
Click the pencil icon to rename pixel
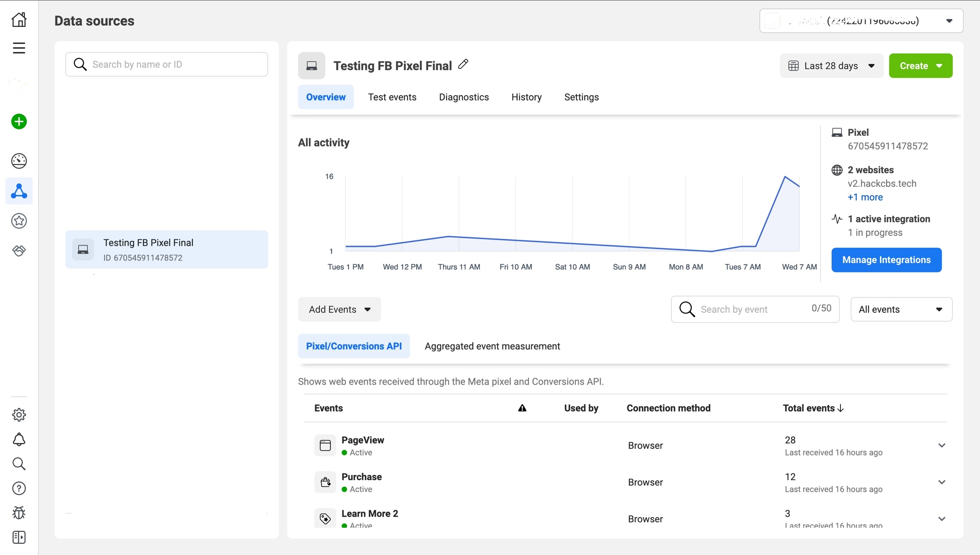point(463,64)
